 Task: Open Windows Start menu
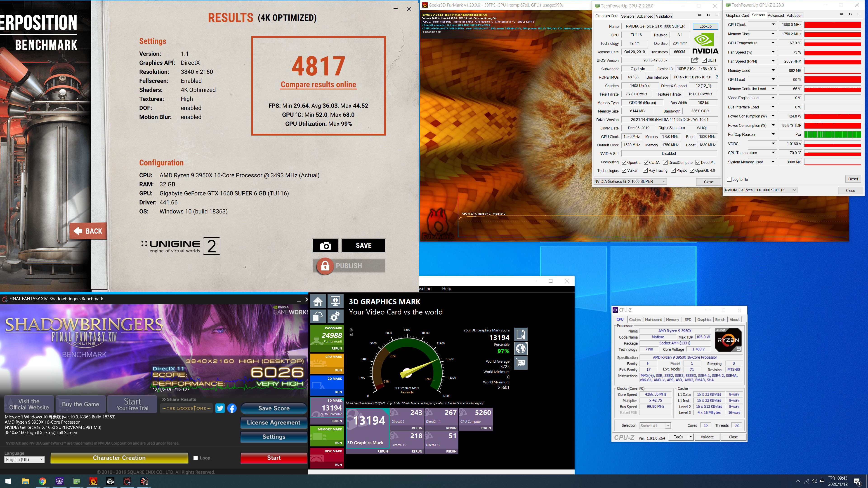8,481
